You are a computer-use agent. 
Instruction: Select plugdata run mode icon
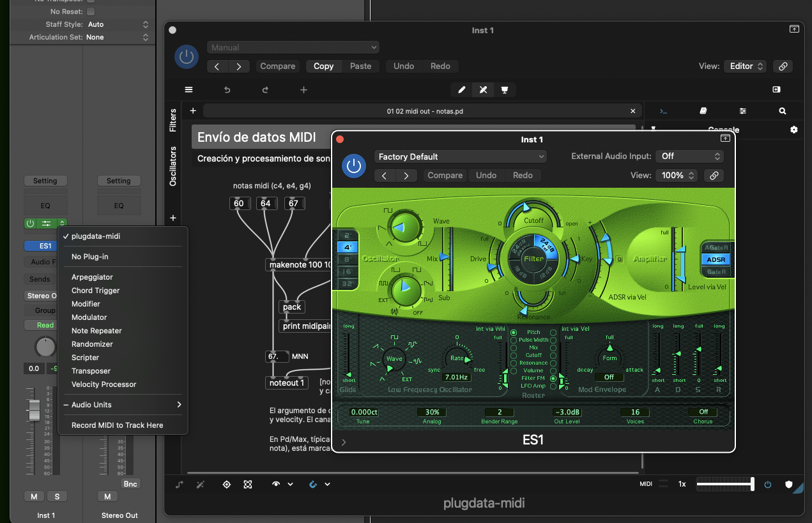click(483, 90)
